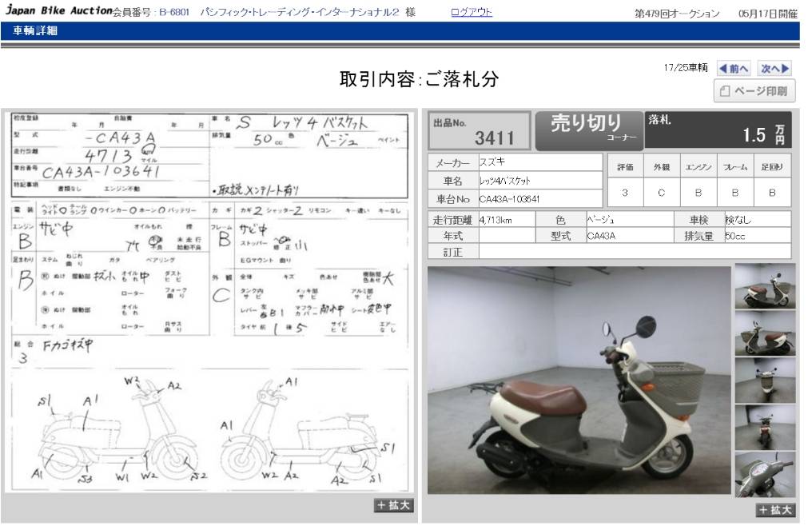Click the メーカー maker label
Viewport: 812px width, 530px height.
coord(452,163)
